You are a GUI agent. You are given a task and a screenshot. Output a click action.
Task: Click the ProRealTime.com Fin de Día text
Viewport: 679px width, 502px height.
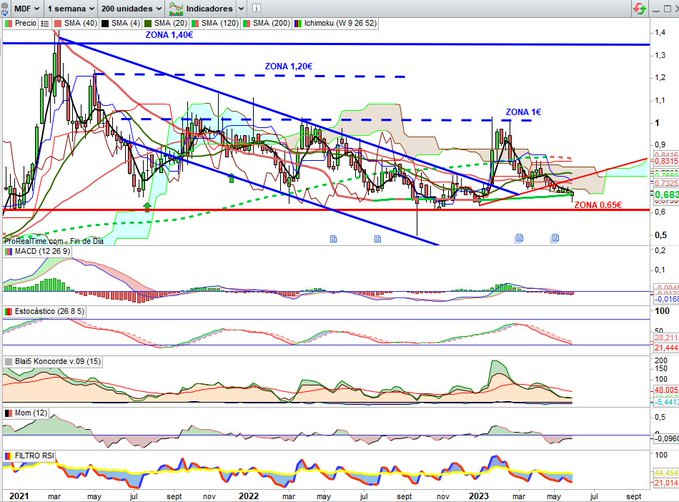click(x=54, y=241)
